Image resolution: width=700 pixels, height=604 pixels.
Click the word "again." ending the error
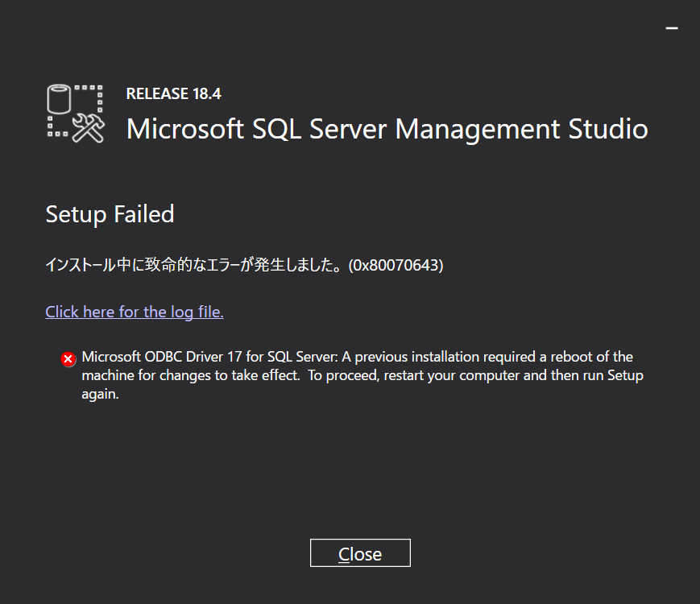101,395
